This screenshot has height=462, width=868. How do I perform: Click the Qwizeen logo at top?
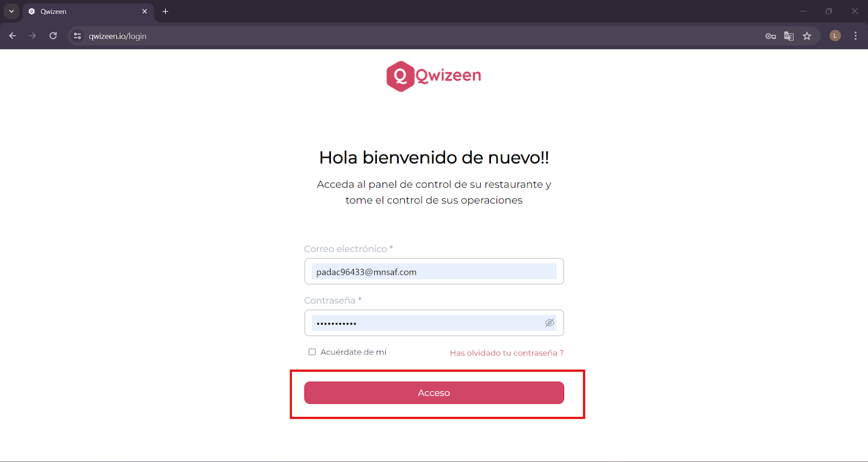(x=433, y=77)
